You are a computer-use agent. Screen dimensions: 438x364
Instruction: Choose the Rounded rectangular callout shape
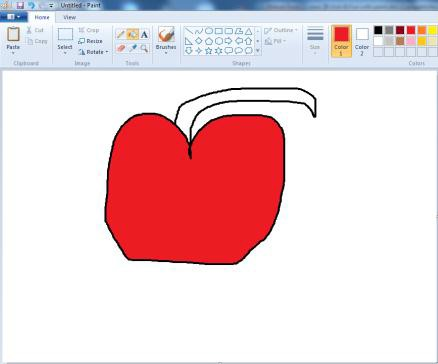229,51
